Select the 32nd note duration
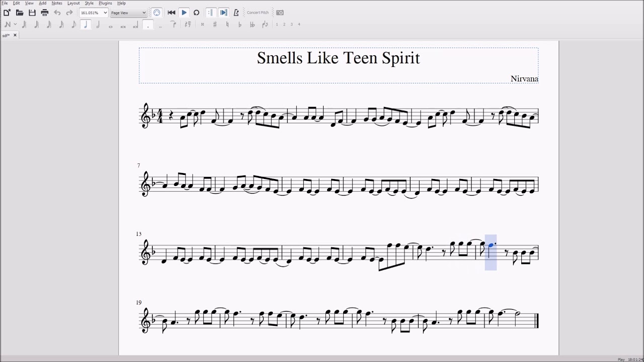644x362 pixels. pos(49,24)
